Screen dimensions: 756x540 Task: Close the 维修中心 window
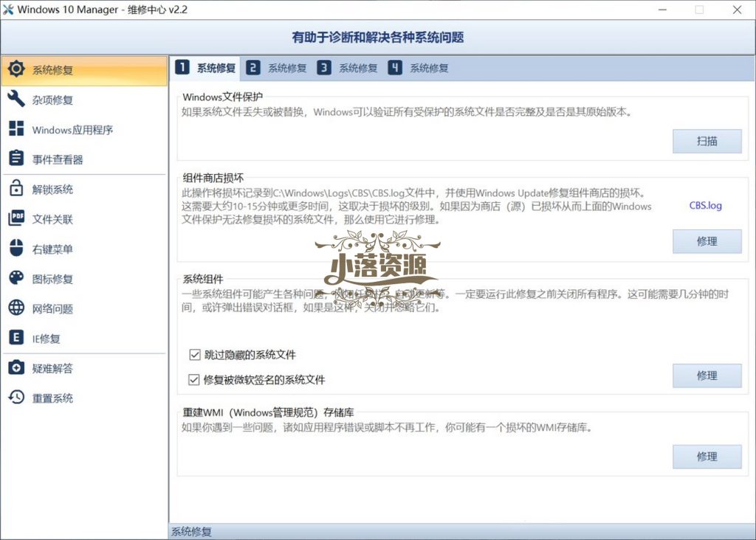(x=738, y=10)
